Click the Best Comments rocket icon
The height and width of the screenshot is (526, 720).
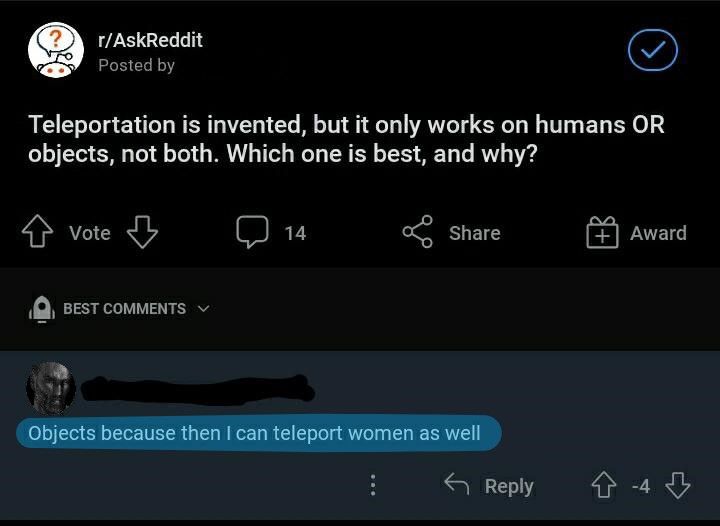[x=41, y=309]
